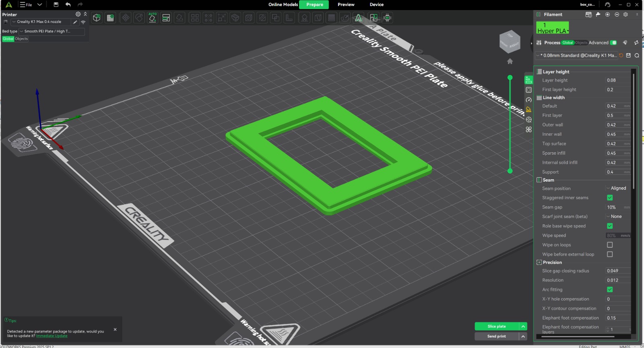
Task: Search process settings with magnifier icon
Action: click(x=637, y=56)
